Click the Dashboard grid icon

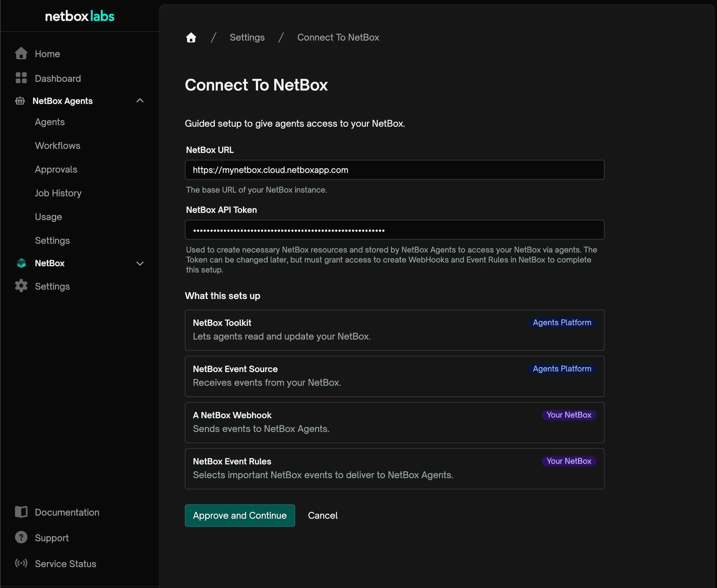[21, 78]
